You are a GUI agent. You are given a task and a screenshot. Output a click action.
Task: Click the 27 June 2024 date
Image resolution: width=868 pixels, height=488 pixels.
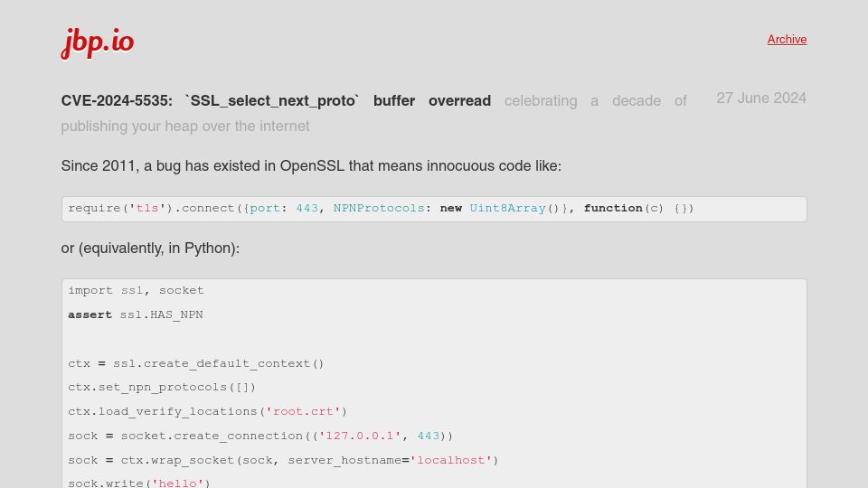[761, 98]
